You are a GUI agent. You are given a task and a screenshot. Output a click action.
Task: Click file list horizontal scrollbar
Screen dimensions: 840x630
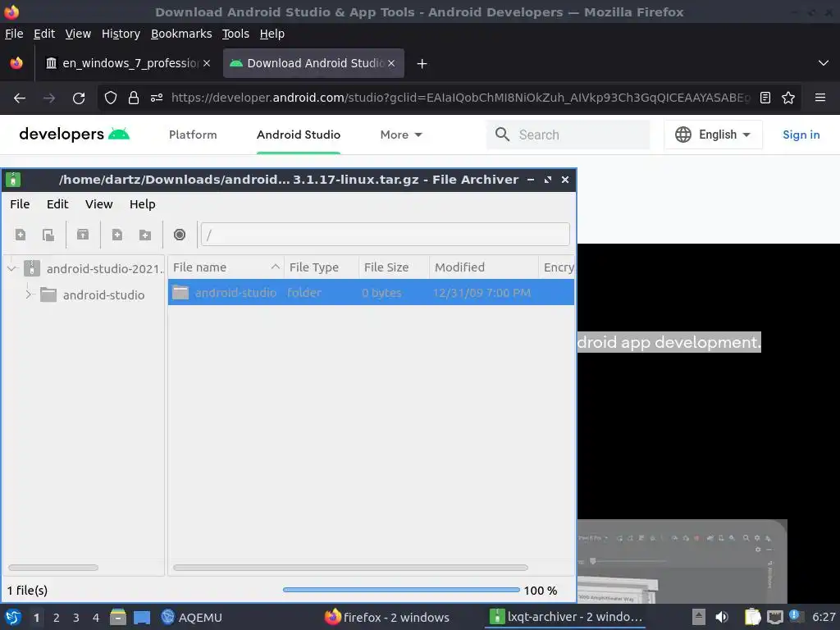[350, 568]
